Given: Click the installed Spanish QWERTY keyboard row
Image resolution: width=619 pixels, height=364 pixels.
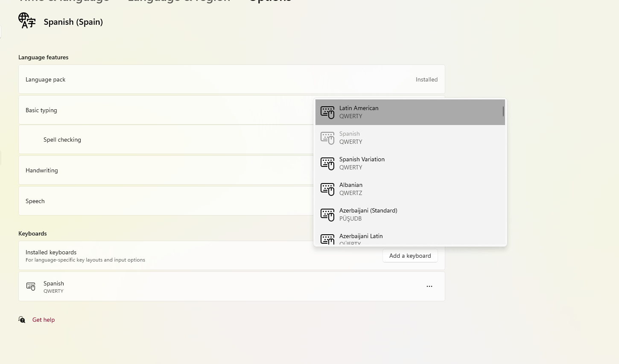Looking at the screenshot, I should coord(232,286).
